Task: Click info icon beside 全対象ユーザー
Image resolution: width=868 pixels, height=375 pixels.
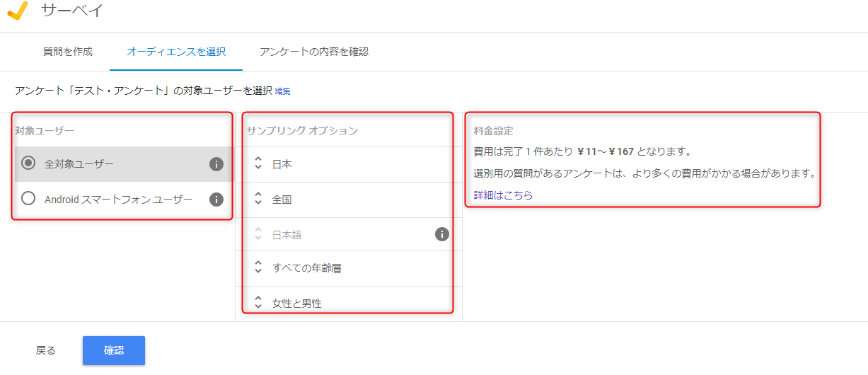Action: point(216,164)
